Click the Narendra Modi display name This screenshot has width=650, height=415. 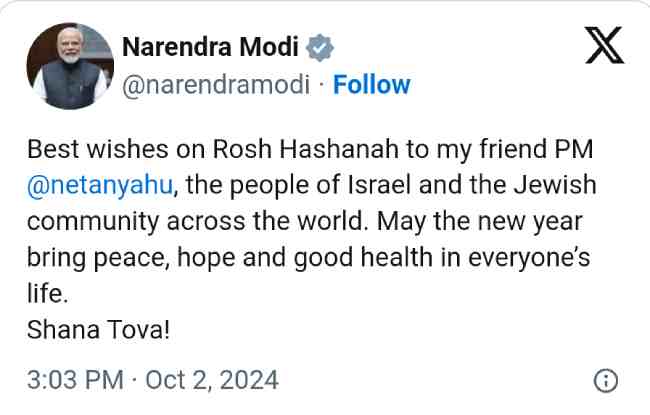click(211, 46)
